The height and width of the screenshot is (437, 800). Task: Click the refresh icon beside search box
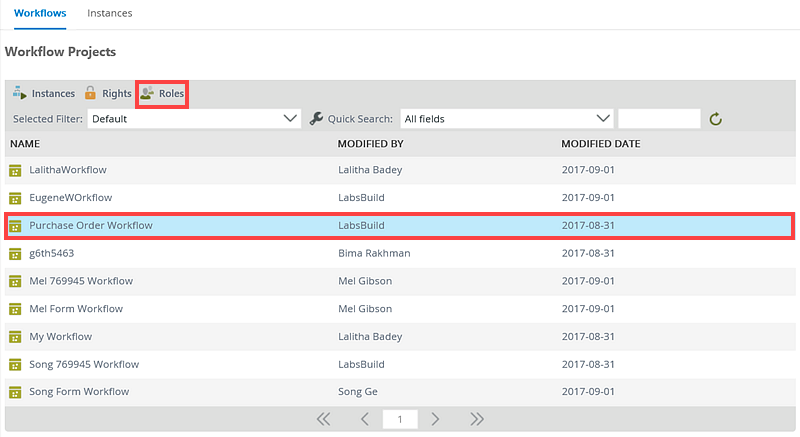pyautogui.click(x=715, y=119)
